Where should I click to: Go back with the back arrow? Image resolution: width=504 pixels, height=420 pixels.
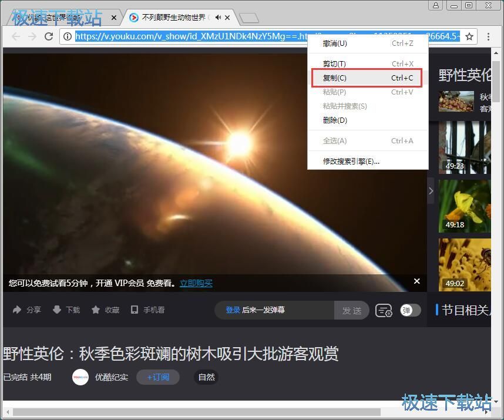16,36
